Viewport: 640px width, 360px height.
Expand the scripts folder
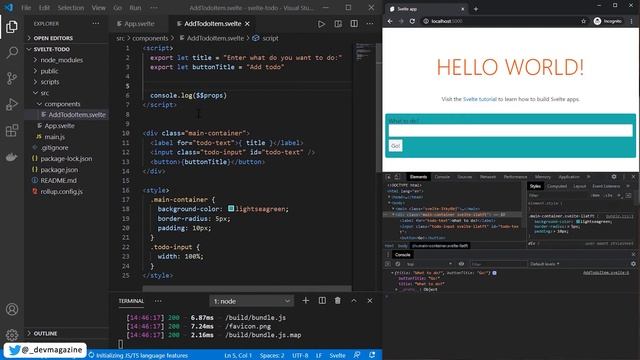[x=50, y=82]
